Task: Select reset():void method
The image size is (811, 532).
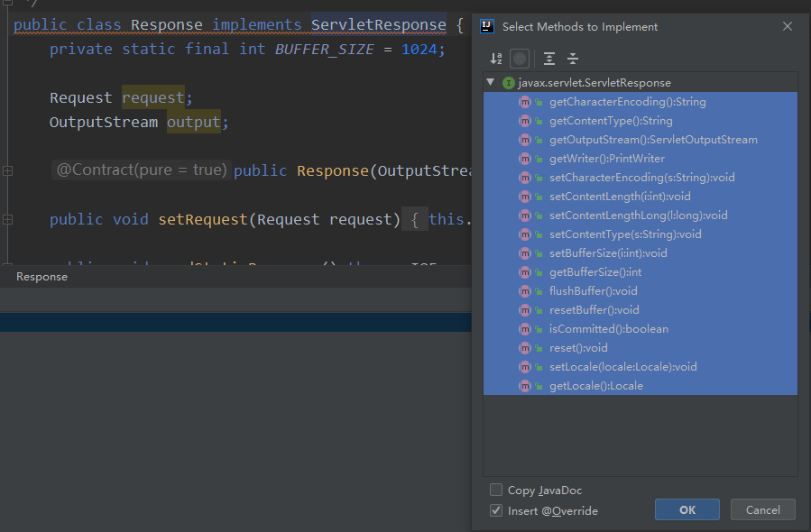Action: pyautogui.click(x=641, y=348)
